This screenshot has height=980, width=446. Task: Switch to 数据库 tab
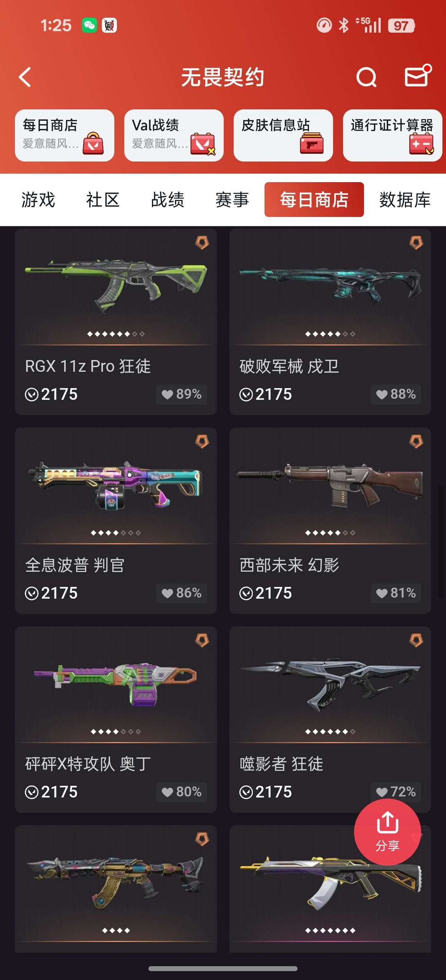point(405,200)
